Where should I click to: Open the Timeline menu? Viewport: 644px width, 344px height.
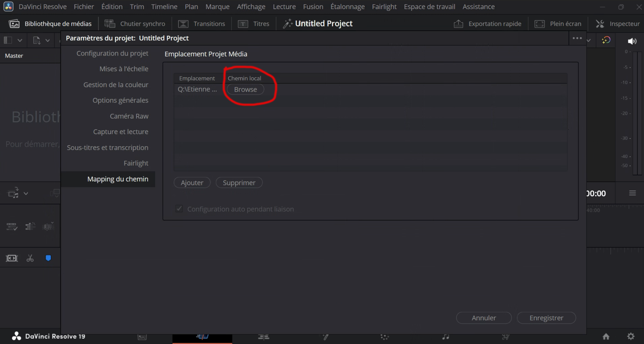(164, 6)
